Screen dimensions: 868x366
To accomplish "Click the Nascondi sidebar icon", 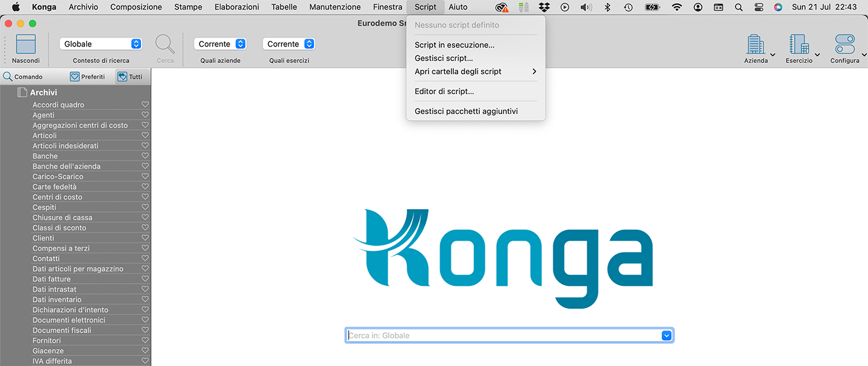I will (x=25, y=45).
